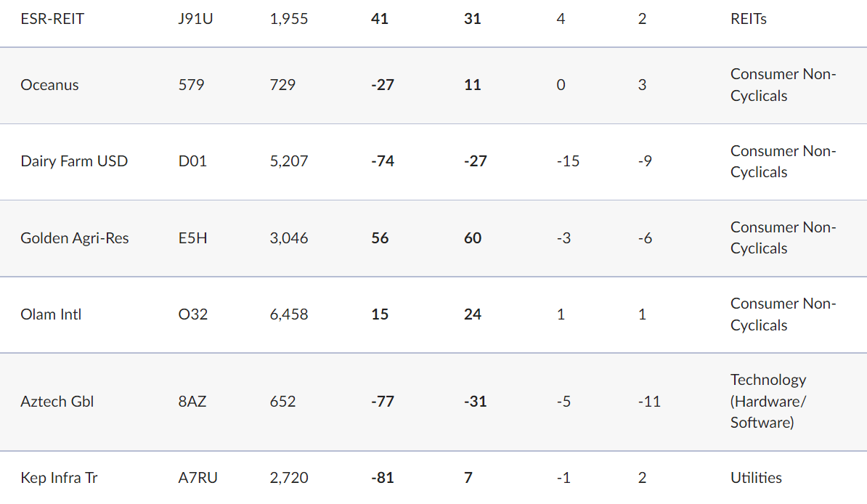Image resolution: width=867 pixels, height=504 pixels.
Task: Select the Olam Intl name cell
Action: [x=51, y=314]
